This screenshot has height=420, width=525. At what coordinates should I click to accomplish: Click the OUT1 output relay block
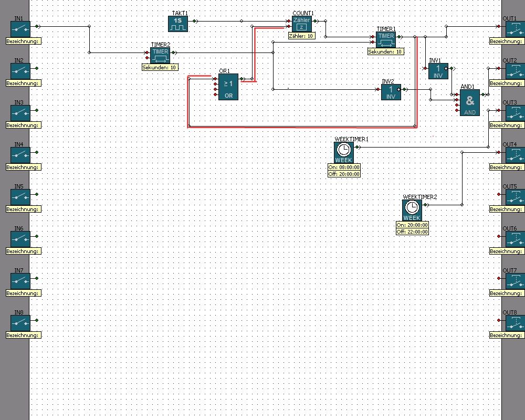pyautogui.click(x=514, y=28)
